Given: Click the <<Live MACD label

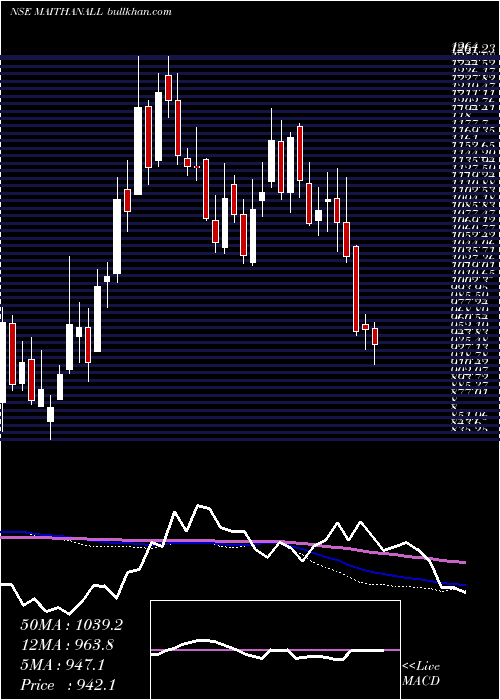Looking at the screenshot, I should coord(421,674).
